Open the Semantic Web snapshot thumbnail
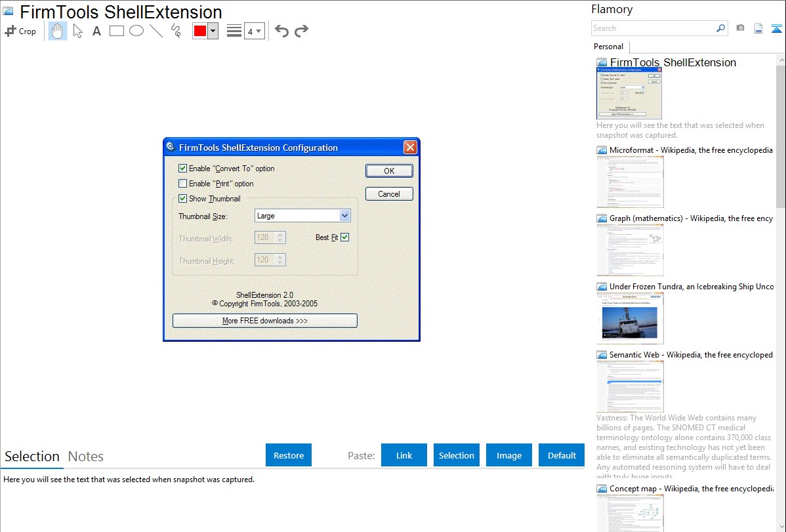786x532 pixels. click(630, 386)
